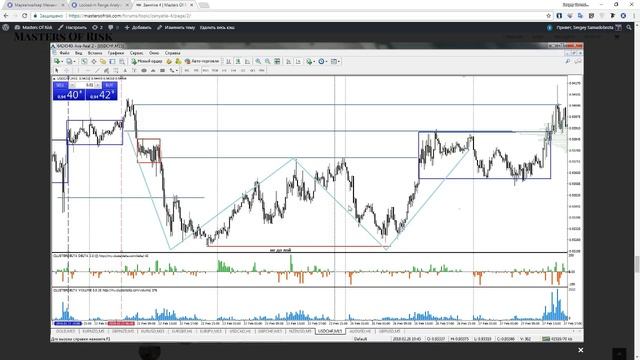This screenshot has width=640, height=360.
Task: Bookmark page with the star icon
Action: 548,16
